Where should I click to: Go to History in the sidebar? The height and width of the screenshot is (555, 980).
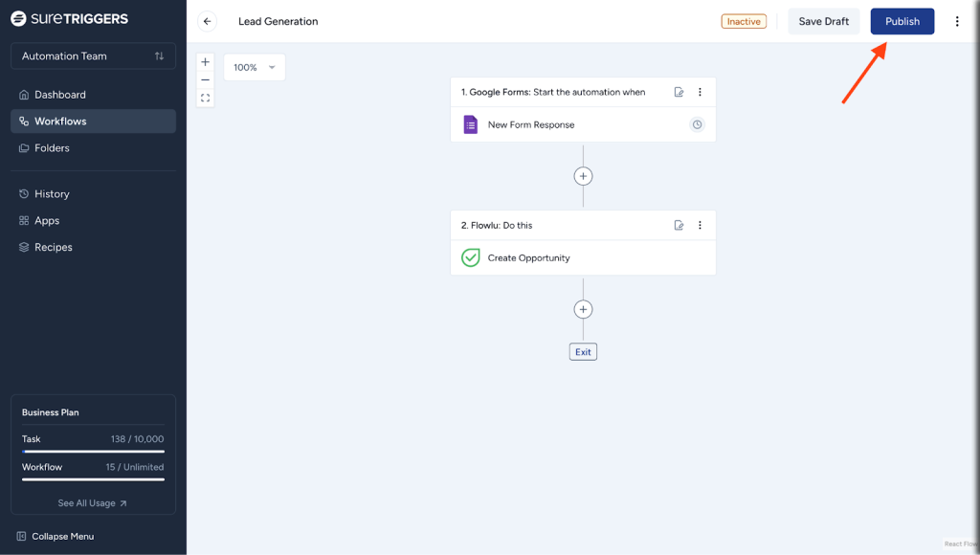(x=52, y=194)
